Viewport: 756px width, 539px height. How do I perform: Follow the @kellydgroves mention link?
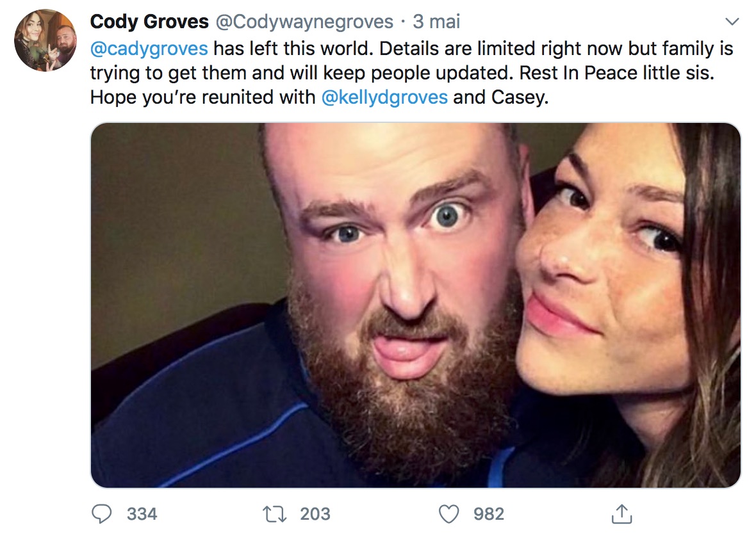(x=384, y=98)
